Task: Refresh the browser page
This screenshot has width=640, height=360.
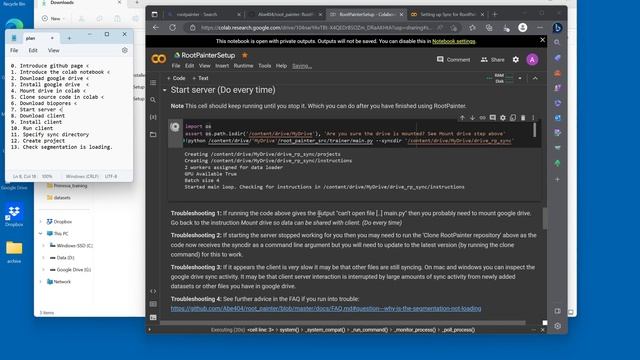Action: (x=173, y=27)
